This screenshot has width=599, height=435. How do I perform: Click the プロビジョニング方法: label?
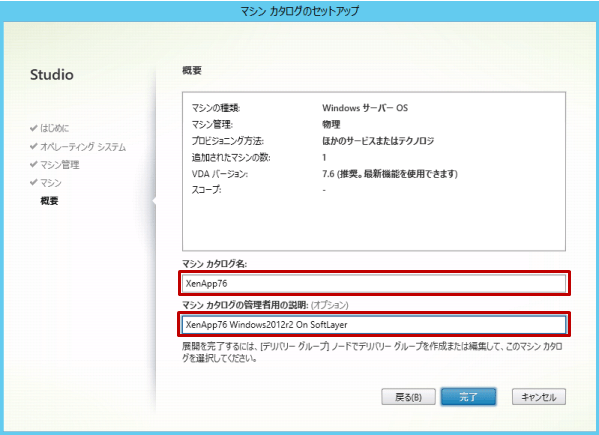point(228,141)
